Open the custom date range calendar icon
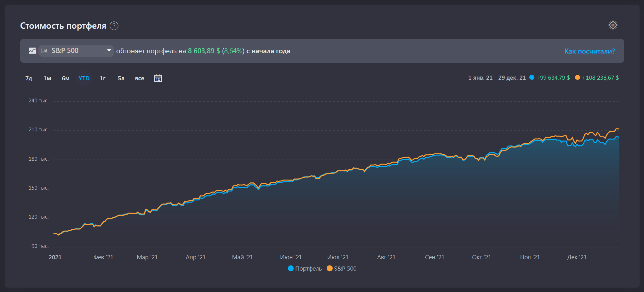 (158, 78)
